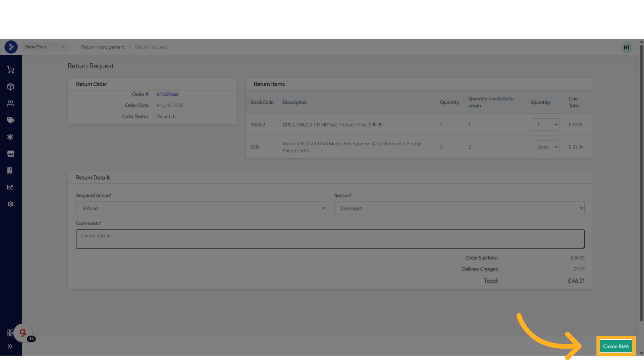
Task: Open the shopping cart sidebar icon
Action: coord(10,70)
